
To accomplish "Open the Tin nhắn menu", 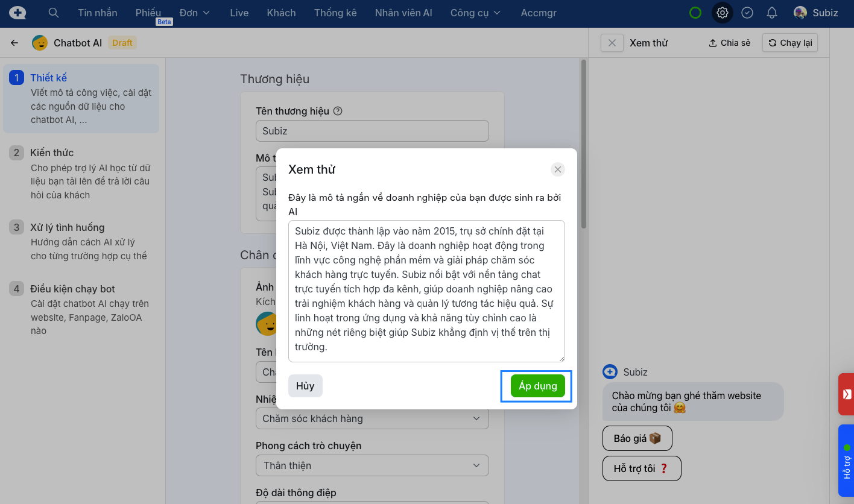I will [x=98, y=13].
